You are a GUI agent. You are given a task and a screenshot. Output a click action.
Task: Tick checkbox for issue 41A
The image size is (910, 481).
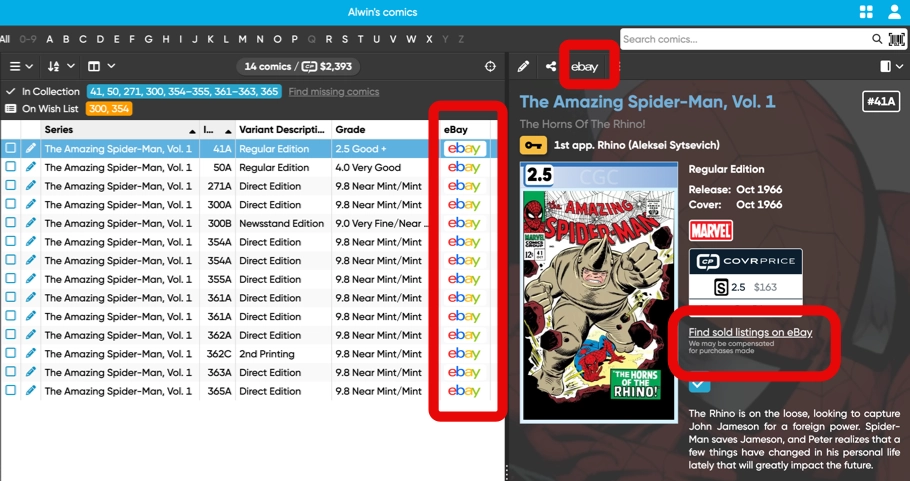(10, 149)
